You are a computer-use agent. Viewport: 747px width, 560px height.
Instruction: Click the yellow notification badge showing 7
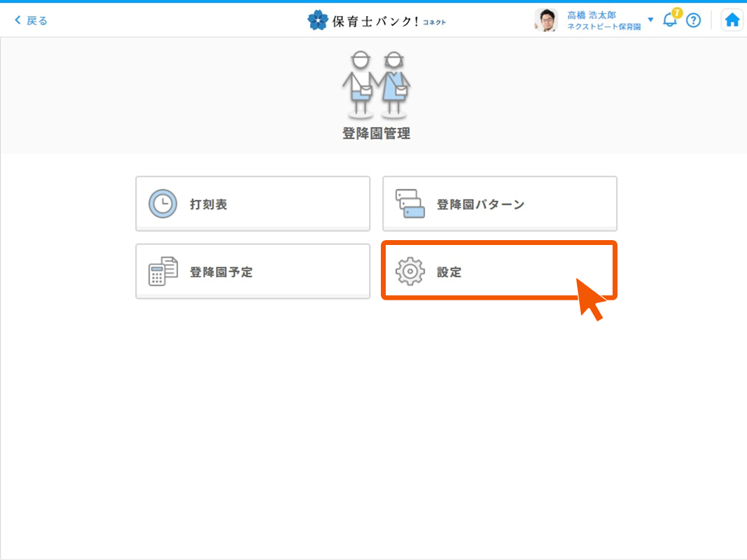click(x=676, y=11)
